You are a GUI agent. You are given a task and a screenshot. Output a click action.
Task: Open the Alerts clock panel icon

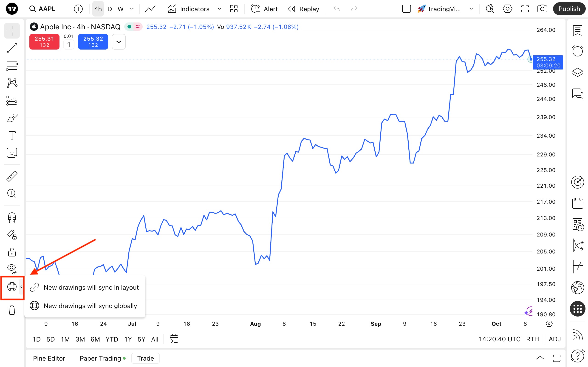click(577, 51)
